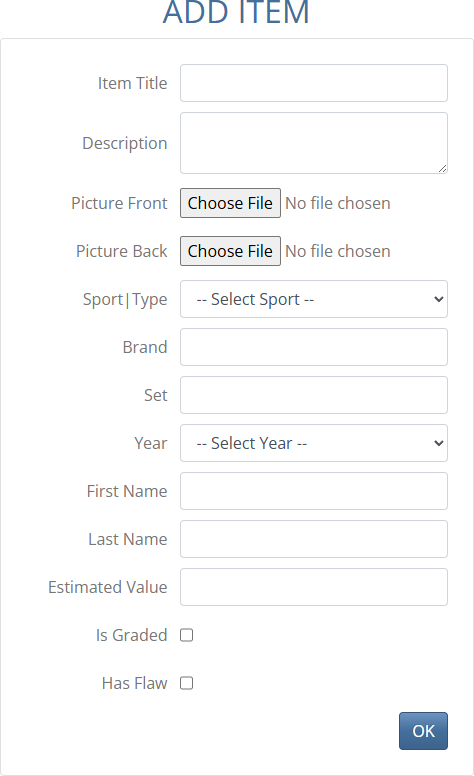Click No file chosen beside Picture Front
Screen dimensions: 474x776
point(338,203)
